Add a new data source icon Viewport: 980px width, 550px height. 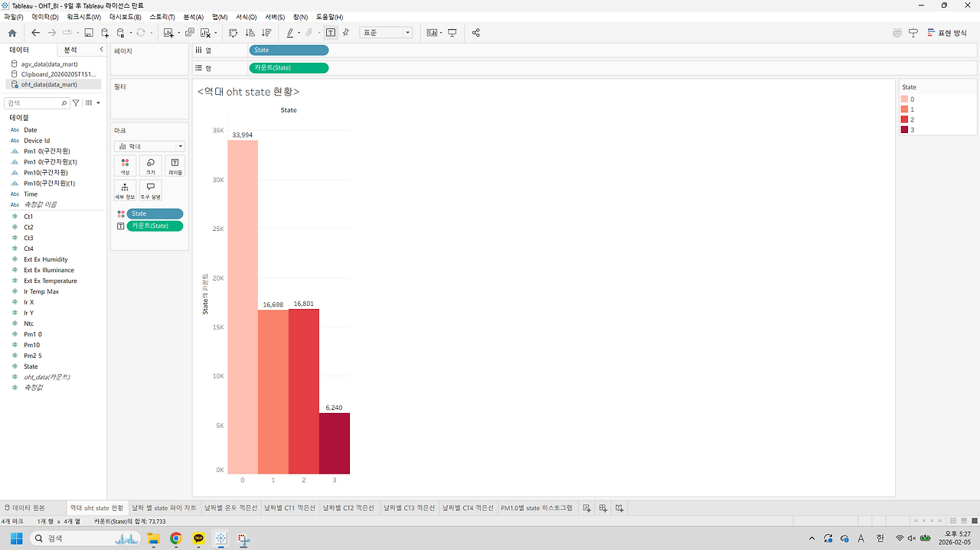(105, 33)
